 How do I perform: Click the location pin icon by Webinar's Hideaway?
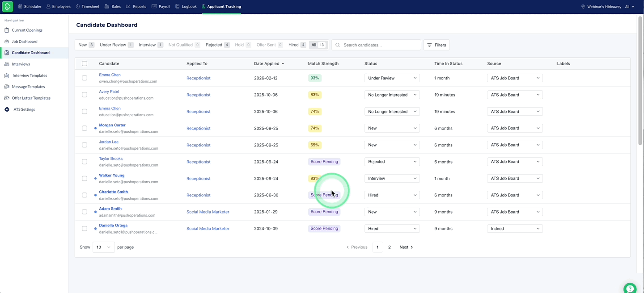(x=583, y=7)
